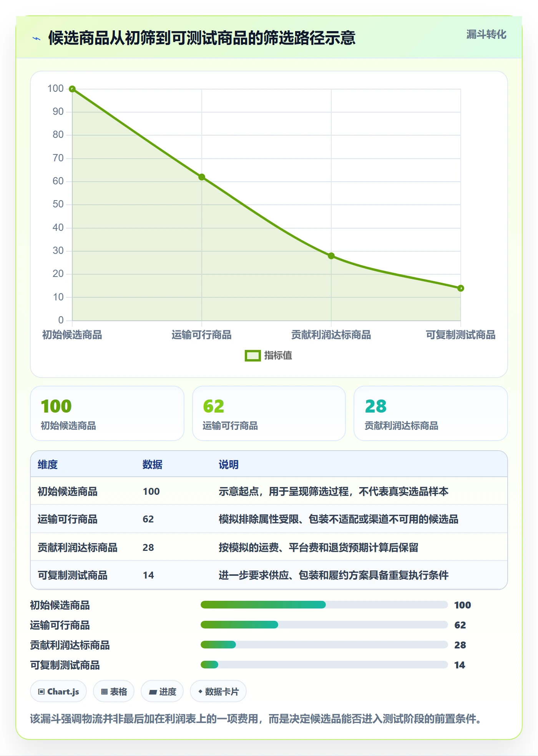Click the 维度 column header
Viewport: 538px width, 756px height.
[x=48, y=464]
